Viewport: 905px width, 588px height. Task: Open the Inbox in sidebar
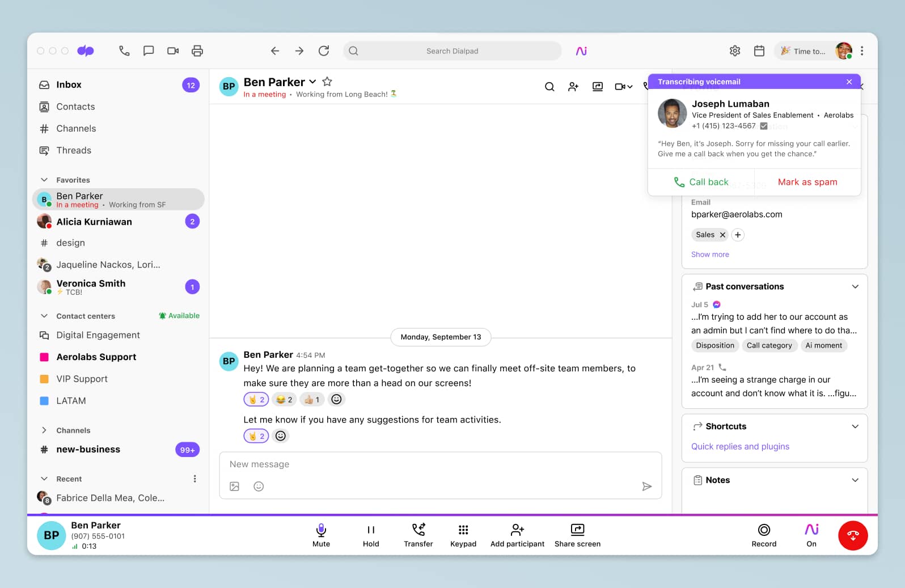click(x=69, y=84)
